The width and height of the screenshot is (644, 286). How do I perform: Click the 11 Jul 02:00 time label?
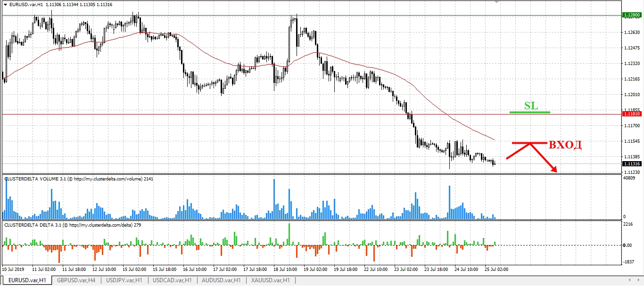(x=43, y=270)
